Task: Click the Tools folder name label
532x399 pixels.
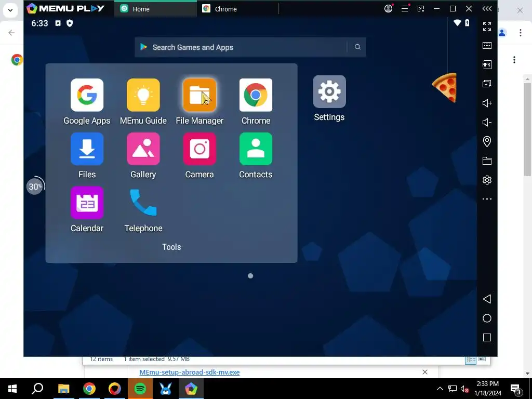Action: (171, 247)
